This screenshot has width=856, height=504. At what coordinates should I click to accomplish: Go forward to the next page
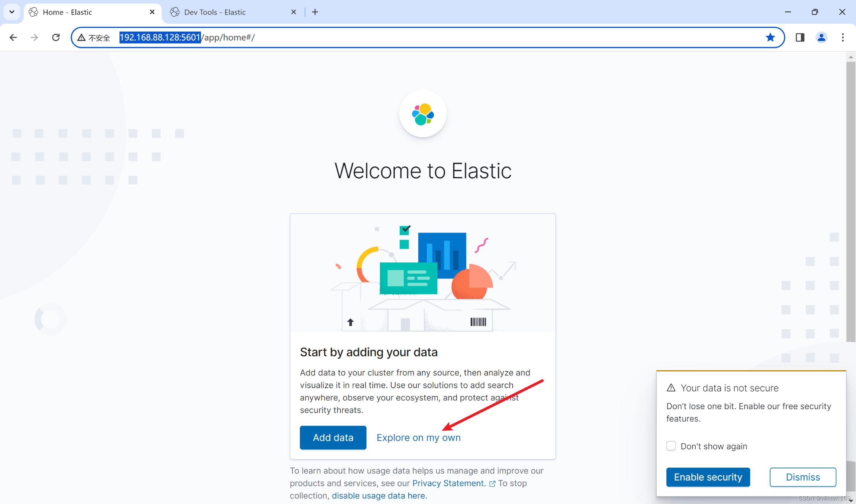point(35,38)
